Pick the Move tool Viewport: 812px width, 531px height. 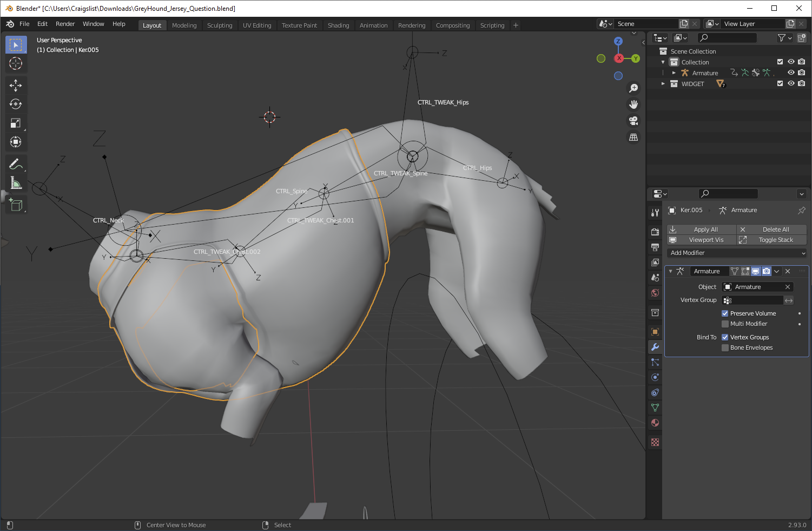pos(16,85)
